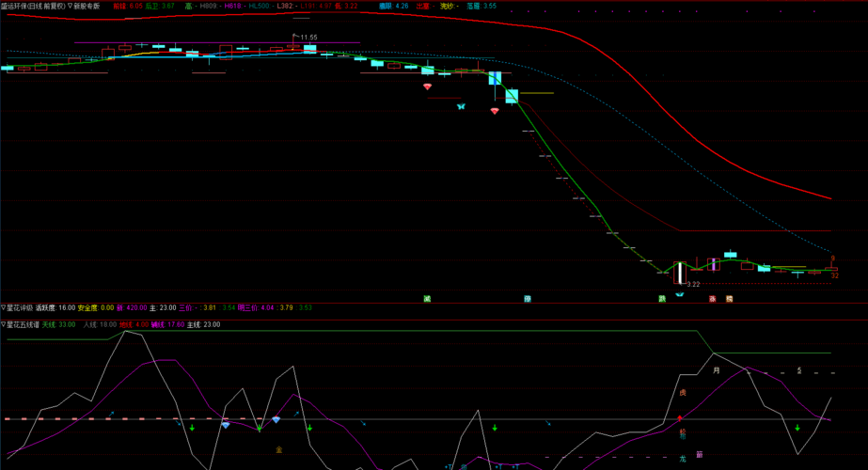The image size is (868, 470).
Task: Click the blue diamond marker above the 金 label in indicator panel
Action: tap(276, 420)
